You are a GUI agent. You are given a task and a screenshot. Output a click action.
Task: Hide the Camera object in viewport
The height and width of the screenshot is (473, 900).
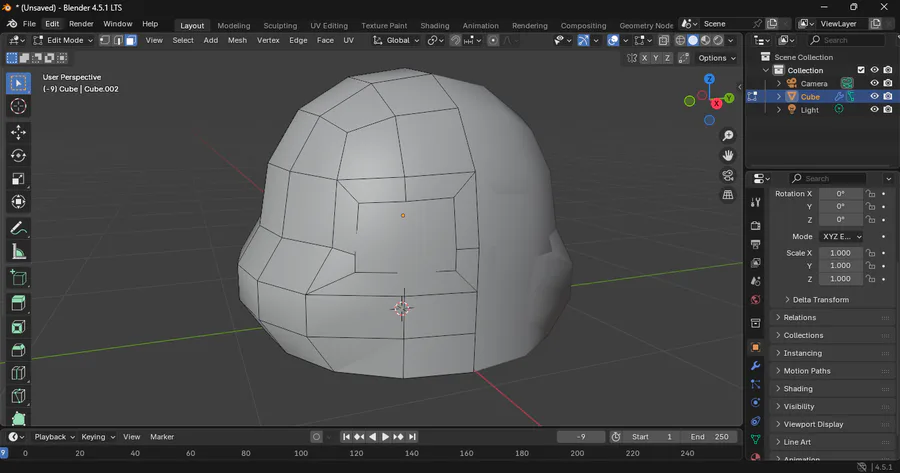click(874, 83)
